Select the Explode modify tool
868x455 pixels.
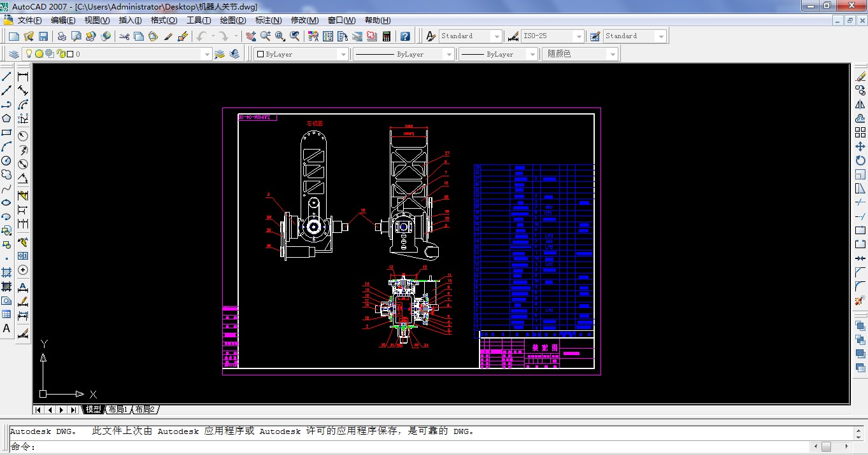coord(860,300)
